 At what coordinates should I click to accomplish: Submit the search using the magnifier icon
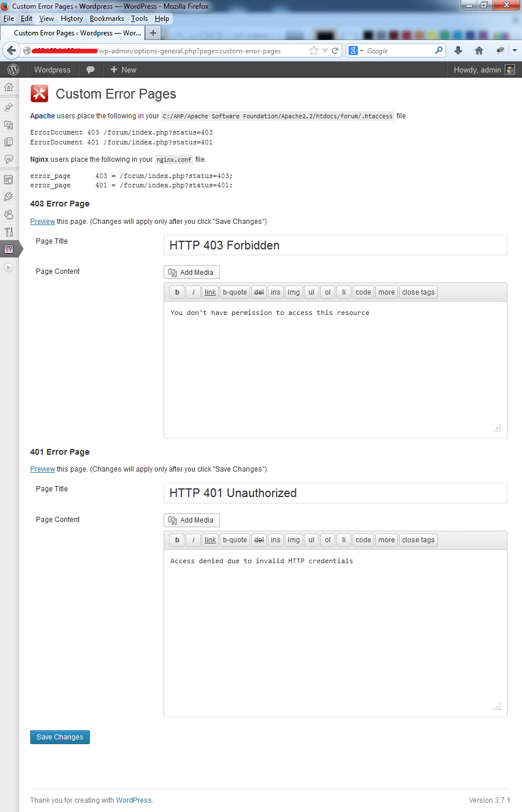pyautogui.click(x=439, y=50)
